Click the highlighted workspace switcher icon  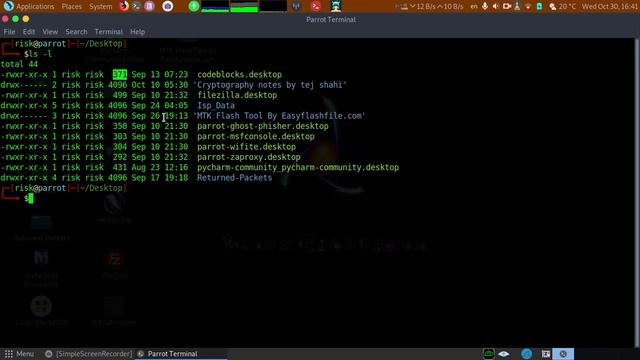tap(563, 354)
